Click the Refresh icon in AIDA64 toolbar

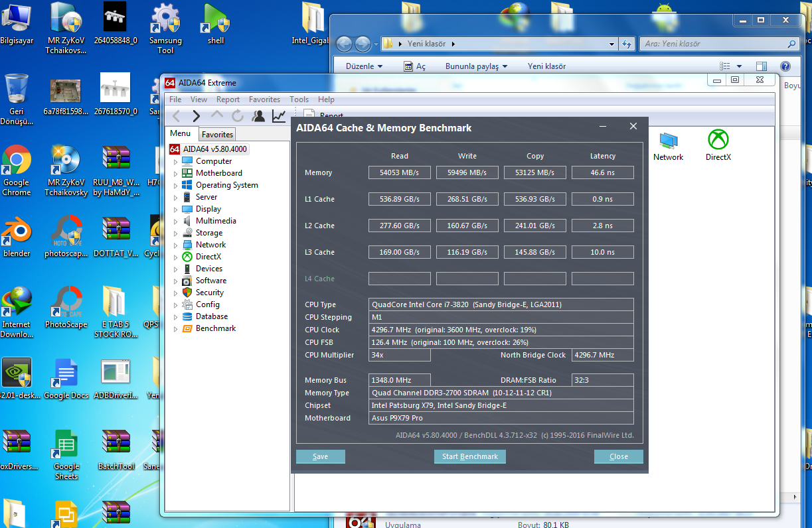[238, 116]
